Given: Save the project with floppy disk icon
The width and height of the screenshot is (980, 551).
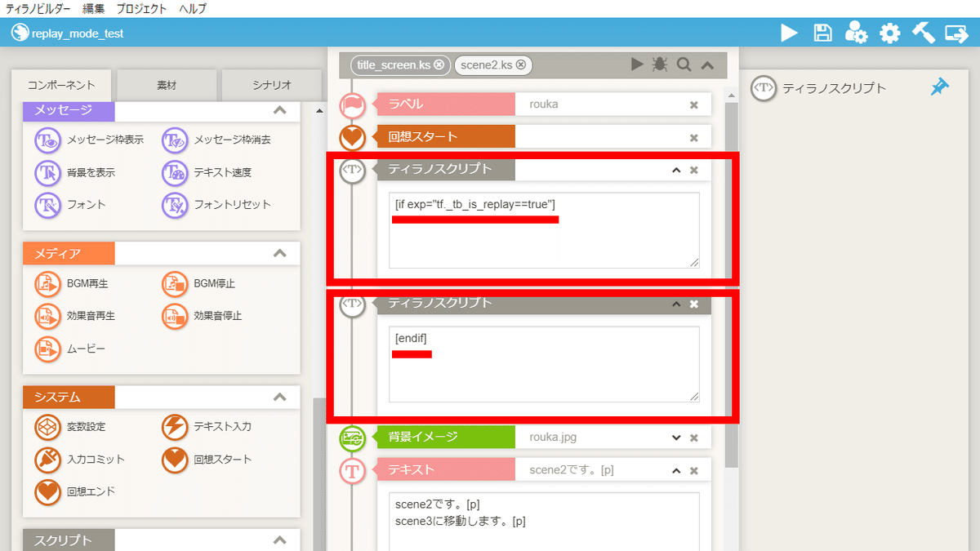Looking at the screenshot, I should pyautogui.click(x=823, y=33).
